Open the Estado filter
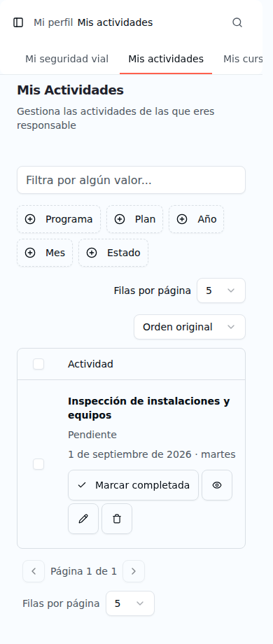This screenshot has width=273, height=644. point(113,253)
